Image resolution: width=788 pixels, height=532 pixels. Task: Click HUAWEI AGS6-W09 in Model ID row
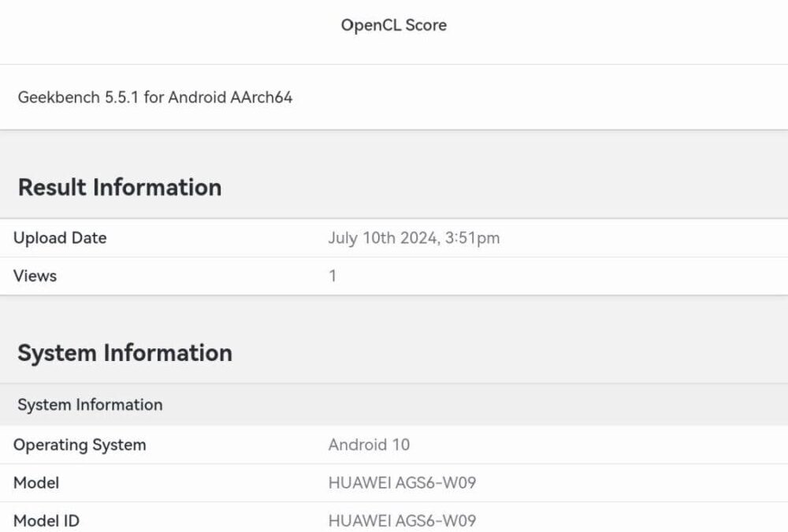pos(402,520)
